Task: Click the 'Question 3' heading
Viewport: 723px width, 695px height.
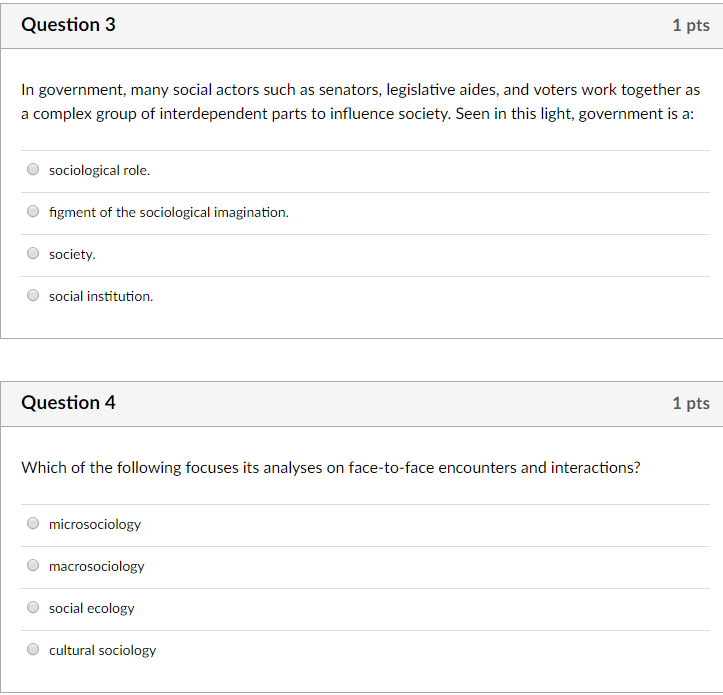Action: tap(68, 25)
